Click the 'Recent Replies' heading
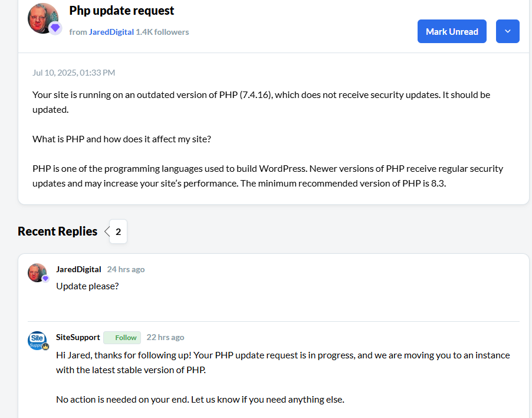This screenshot has width=532, height=418. [57, 231]
